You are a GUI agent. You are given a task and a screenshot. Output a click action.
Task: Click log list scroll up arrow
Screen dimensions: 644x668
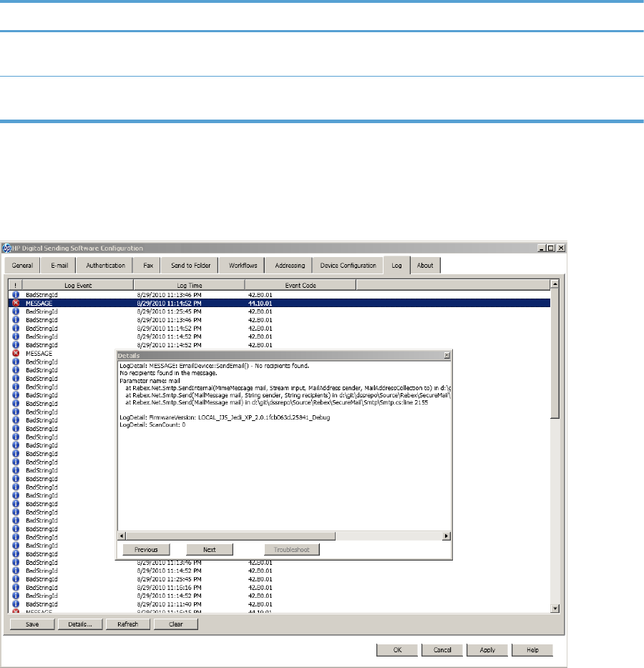[x=555, y=284]
